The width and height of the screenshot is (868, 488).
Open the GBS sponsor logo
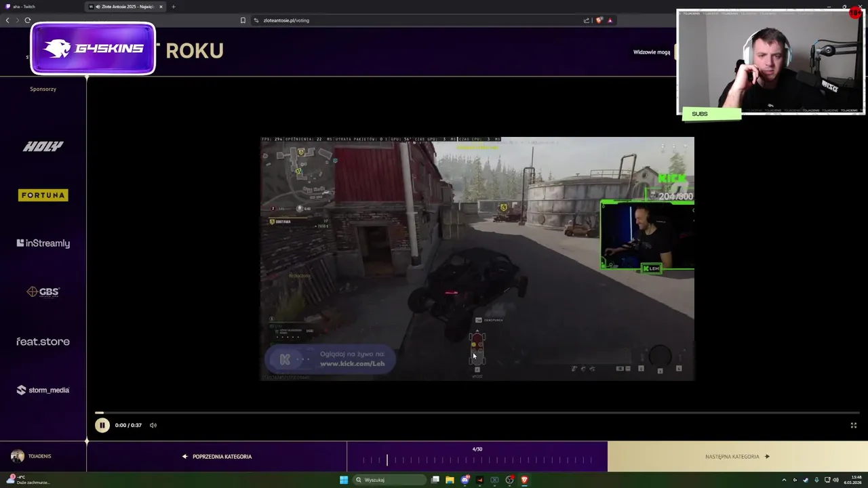43,292
